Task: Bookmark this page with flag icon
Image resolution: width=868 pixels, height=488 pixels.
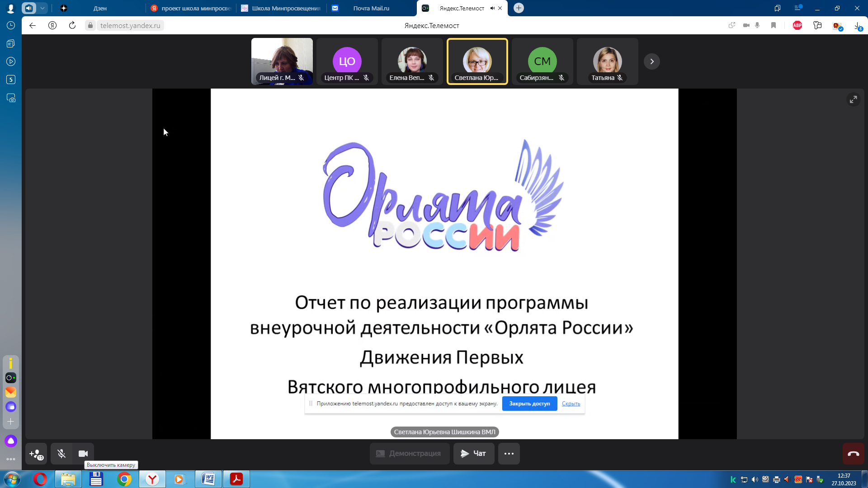Action: click(x=774, y=25)
